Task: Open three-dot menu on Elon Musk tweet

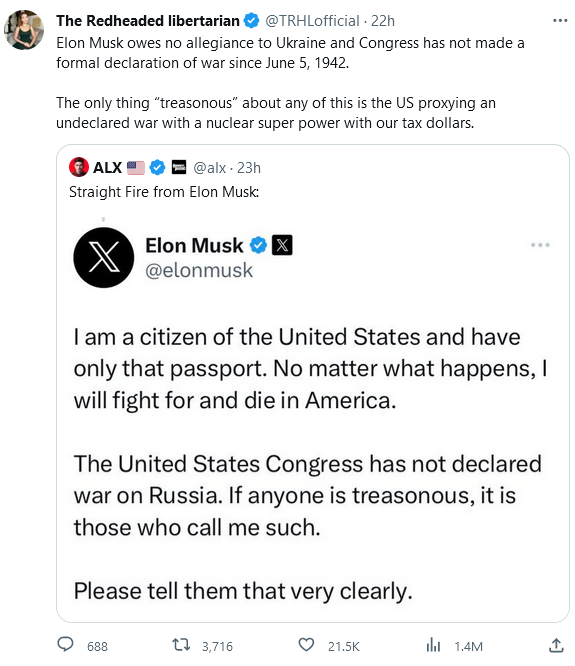Action: (x=540, y=245)
